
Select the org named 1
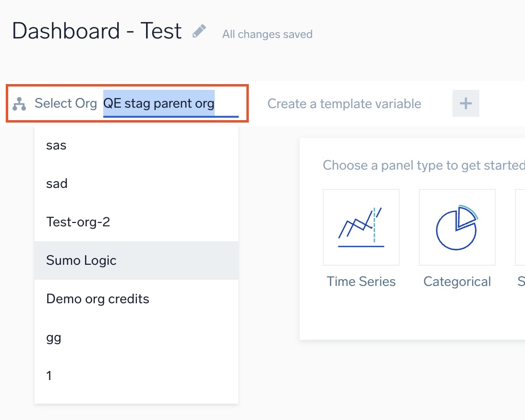pos(49,375)
